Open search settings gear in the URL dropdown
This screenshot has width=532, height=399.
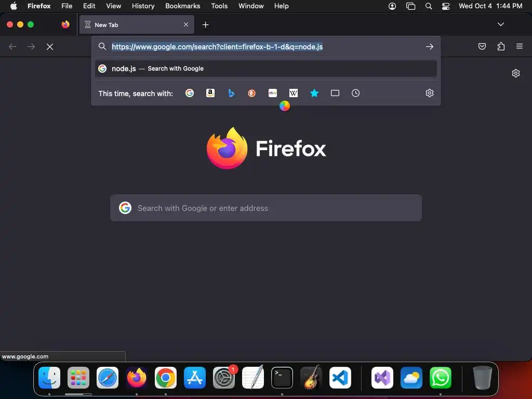[430, 93]
